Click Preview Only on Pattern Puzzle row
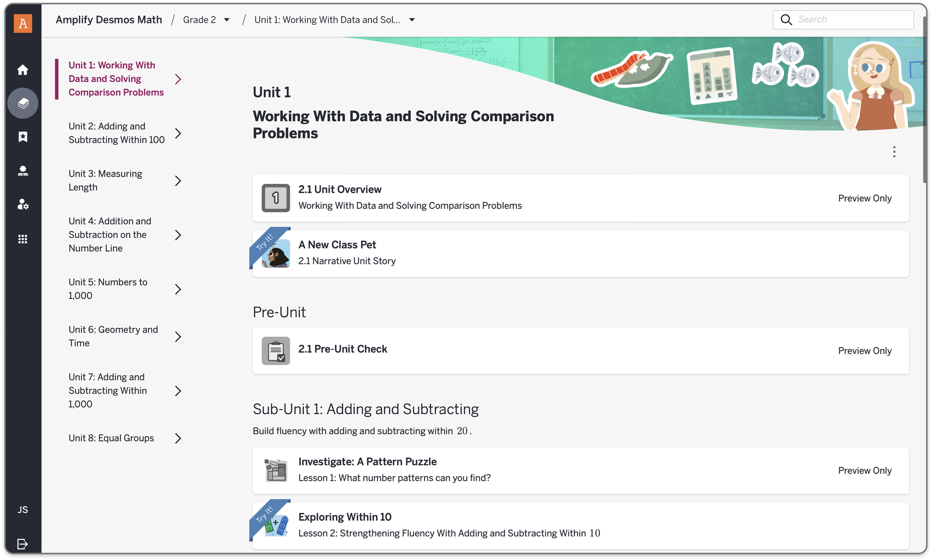932x560 pixels. click(865, 471)
